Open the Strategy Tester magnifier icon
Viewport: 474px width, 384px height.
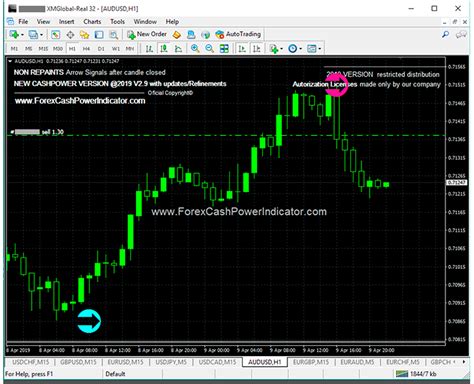point(114,35)
